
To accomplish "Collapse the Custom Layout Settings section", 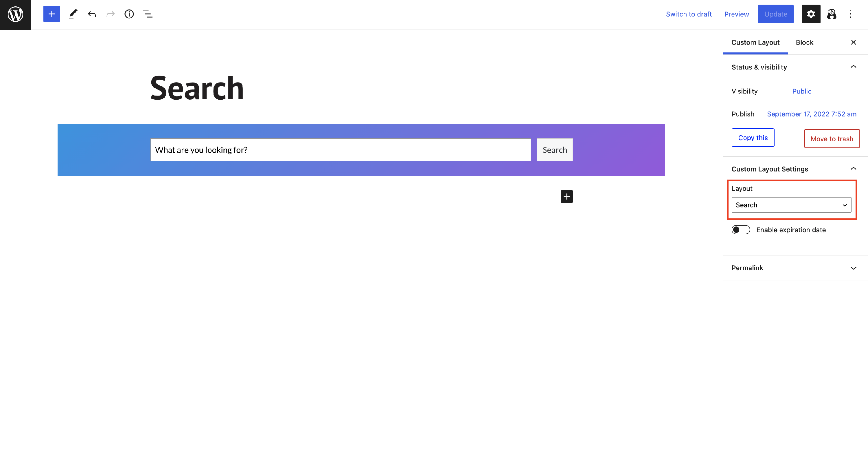I will pos(853,169).
